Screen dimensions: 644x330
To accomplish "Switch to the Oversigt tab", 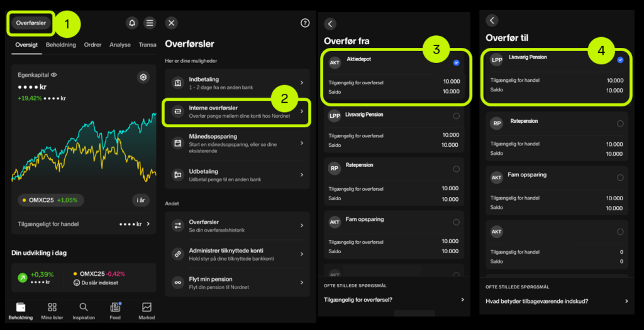I will click(x=26, y=45).
